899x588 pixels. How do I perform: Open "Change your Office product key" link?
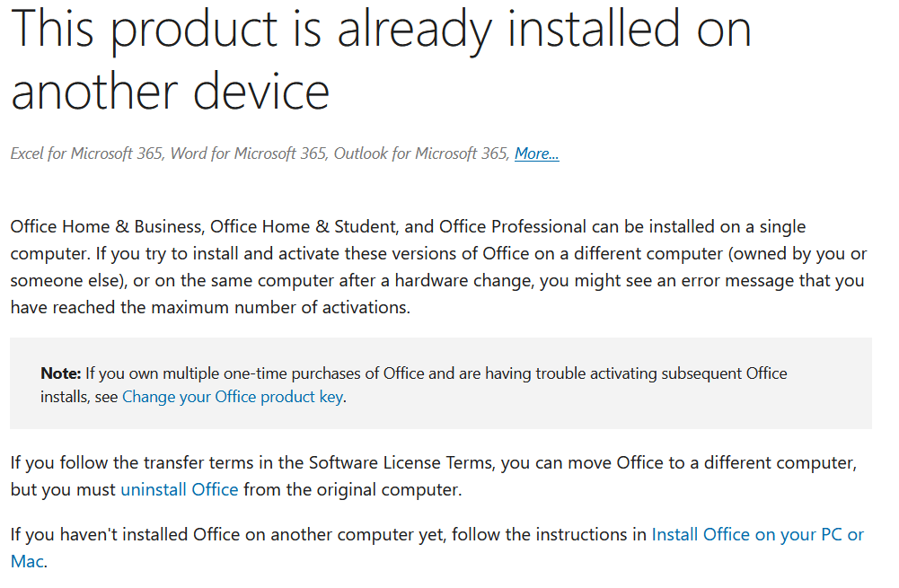tap(233, 396)
